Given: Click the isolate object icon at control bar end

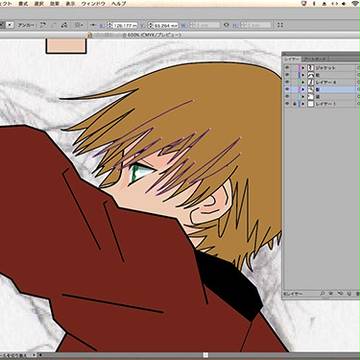Looking at the screenshot, I should click(280, 25).
